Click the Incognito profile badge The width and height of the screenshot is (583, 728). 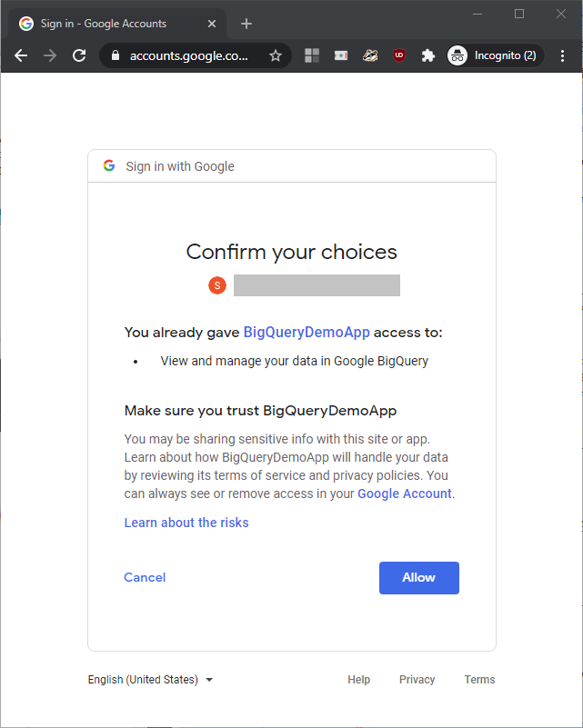[x=495, y=55]
